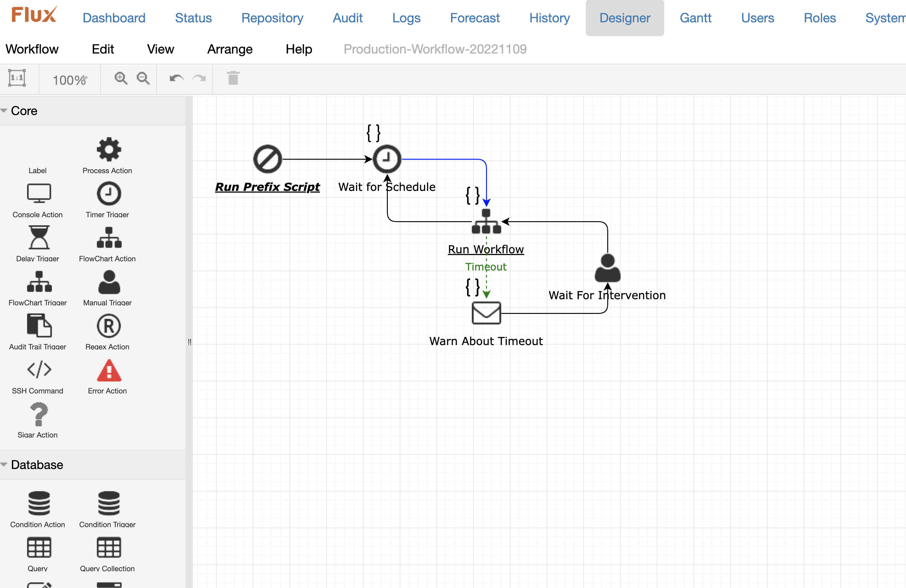Switch to the Gantt tab
The width and height of the screenshot is (906, 588).
coord(695,18)
